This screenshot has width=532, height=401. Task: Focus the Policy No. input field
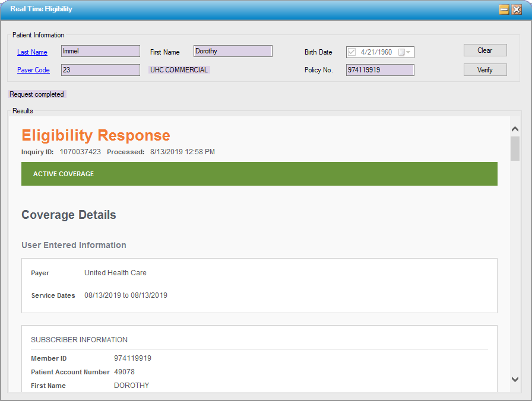click(379, 70)
